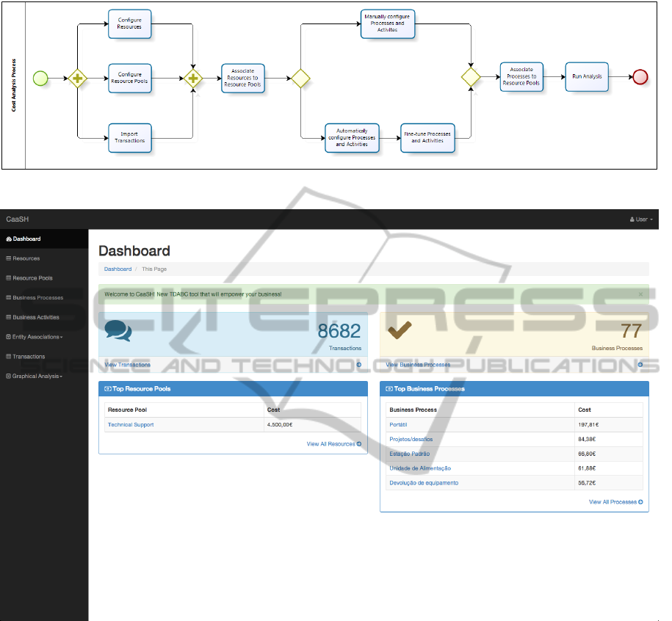Image resolution: width=672 pixels, height=621 pixels.
Task: Open Resources from the sidebar
Action: (26, 258)
